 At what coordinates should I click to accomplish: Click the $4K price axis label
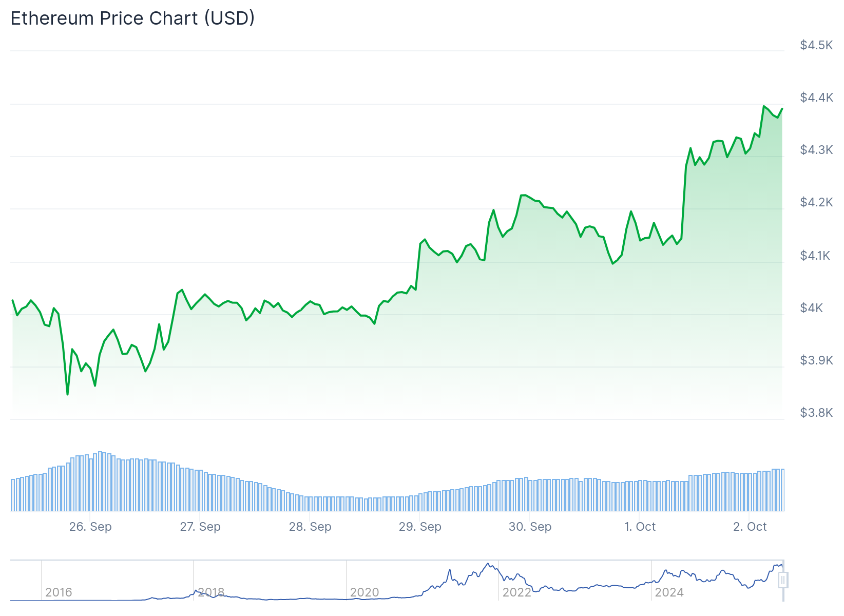pyautogui.click(x=811, y=308)
